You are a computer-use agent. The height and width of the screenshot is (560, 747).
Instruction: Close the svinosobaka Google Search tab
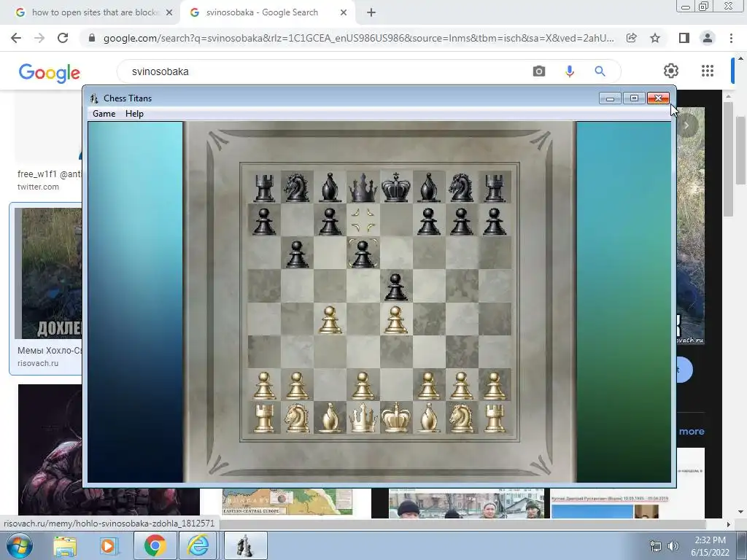pyautogui.click(x=344, y=12)
